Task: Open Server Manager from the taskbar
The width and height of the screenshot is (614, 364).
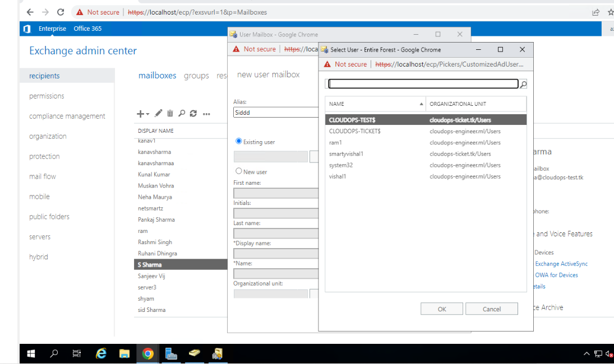Action: [171, 354]
